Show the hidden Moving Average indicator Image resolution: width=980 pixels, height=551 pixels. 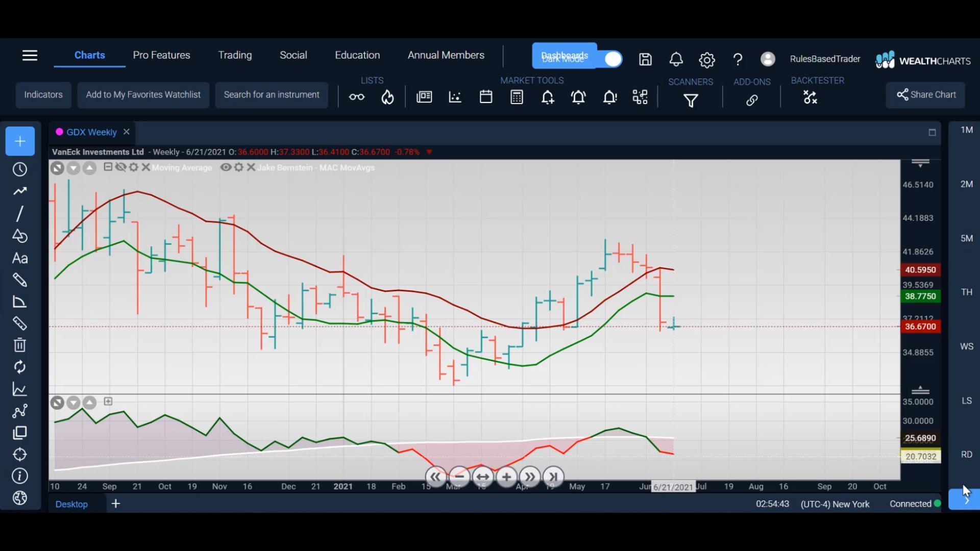(120, 167)
